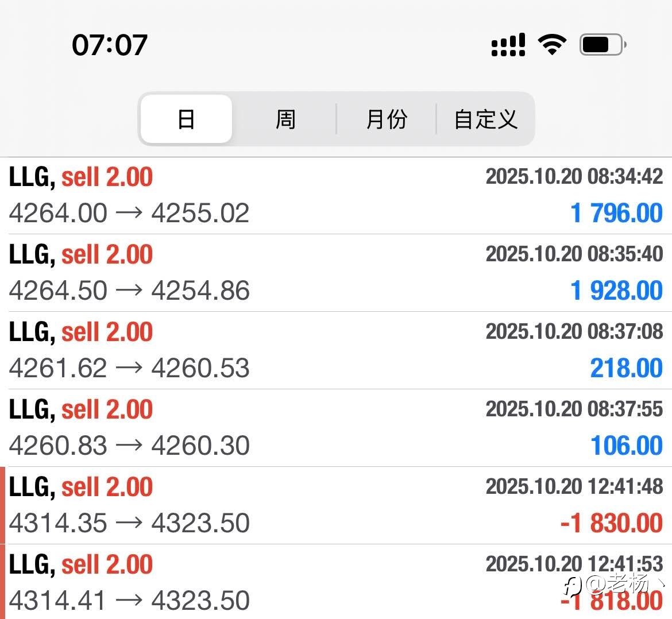Switch to the 周 (week) tab

pos(285,119)
